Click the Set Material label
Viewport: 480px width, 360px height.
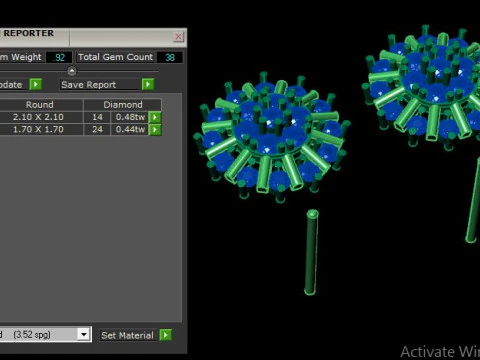click(x=127, y=335)
